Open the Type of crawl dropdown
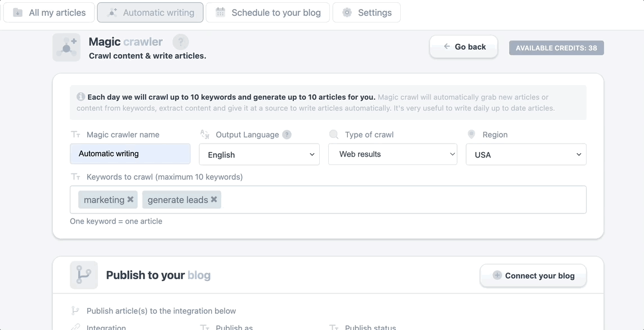 (x=392, y=154)
